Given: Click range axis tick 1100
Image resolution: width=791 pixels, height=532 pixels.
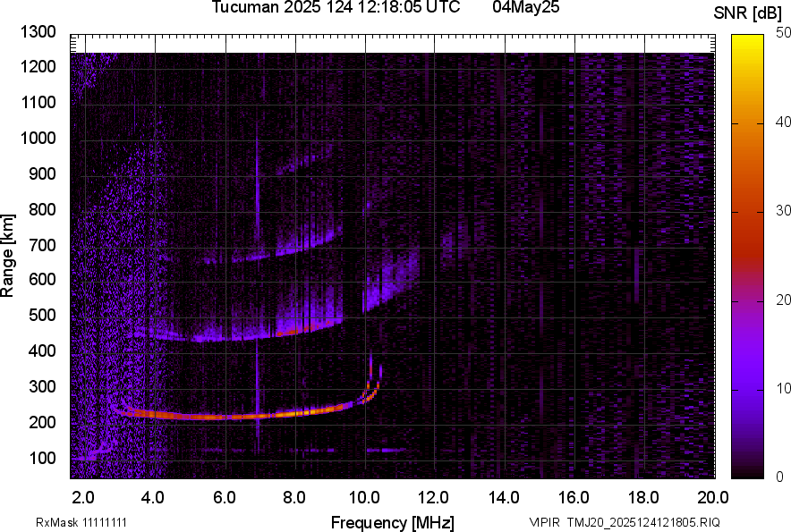Looking at the screenshot, I should (38, 102).
